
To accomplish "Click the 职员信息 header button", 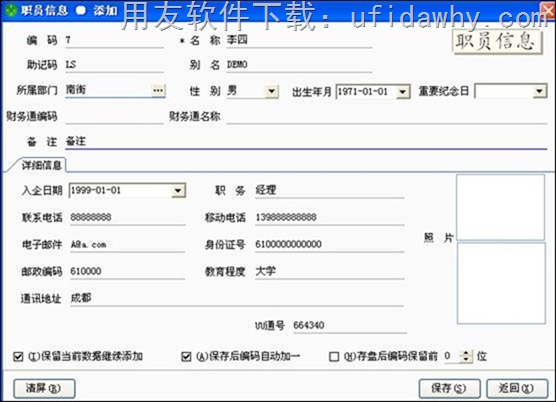I will (497, 42).
